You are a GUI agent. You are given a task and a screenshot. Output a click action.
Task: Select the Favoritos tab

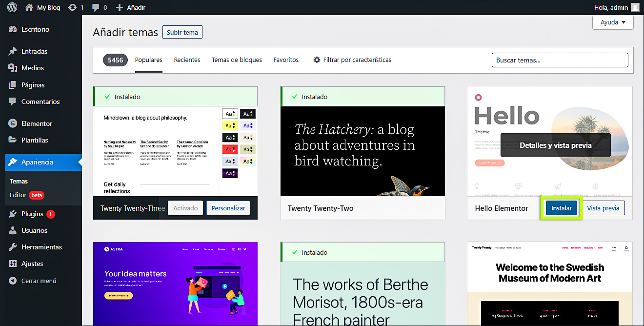coord(286,60)
